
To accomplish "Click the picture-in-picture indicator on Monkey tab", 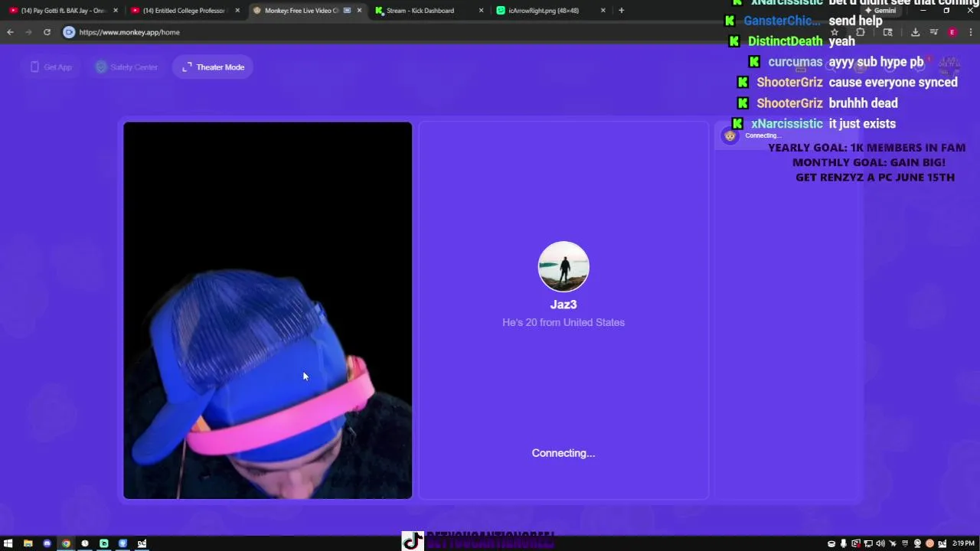I will [347, 11].
